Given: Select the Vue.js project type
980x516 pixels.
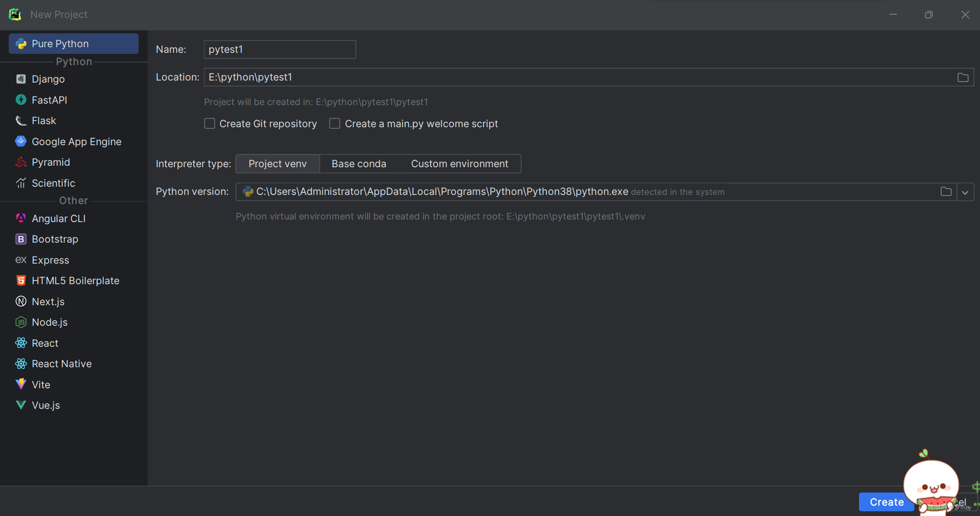Looking at the screenshot, I should [21, 405].
